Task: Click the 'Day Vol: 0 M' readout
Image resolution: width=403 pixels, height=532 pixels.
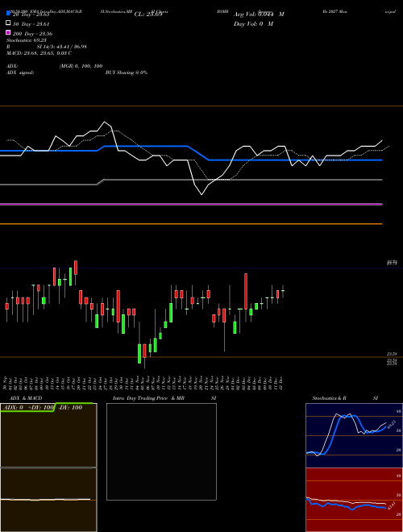Action: (x=253, y=24)
